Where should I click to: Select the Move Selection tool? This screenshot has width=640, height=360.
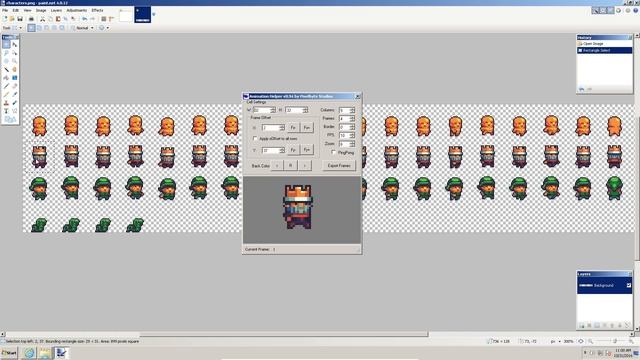click(14, 53)
